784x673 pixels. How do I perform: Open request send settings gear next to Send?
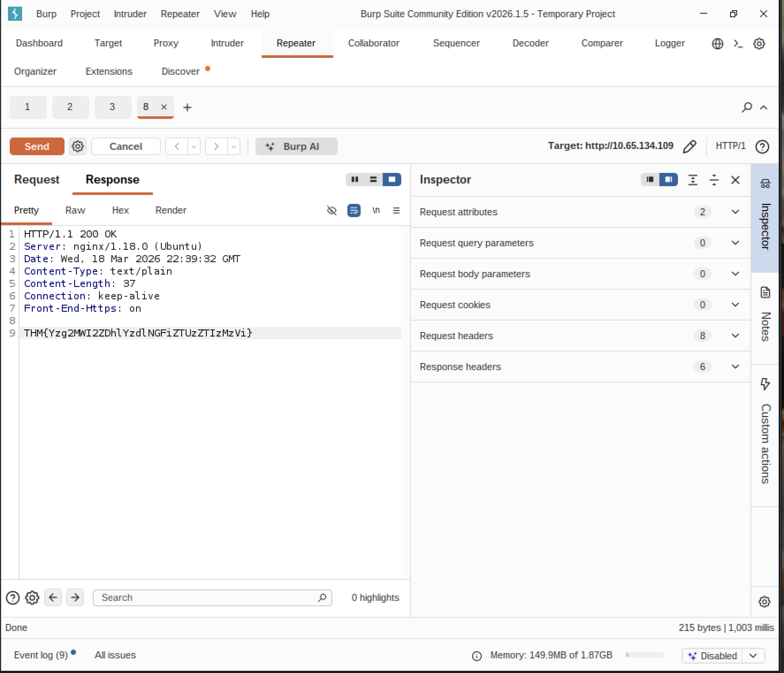pos(78,146)
